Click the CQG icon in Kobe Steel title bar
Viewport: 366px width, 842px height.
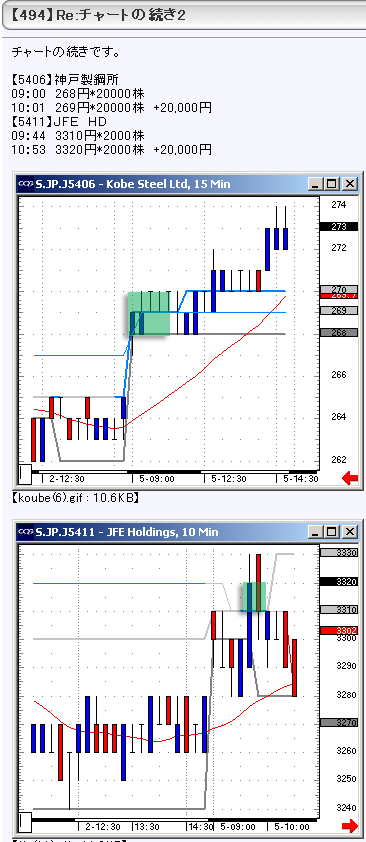(x=25, y=184)
